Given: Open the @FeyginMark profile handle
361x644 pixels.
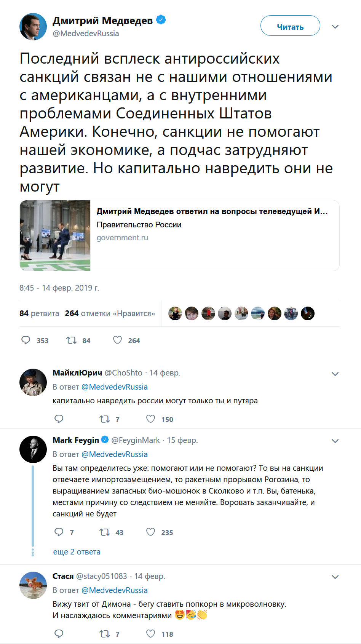Looking at the screenshot, I should pos(136,440).
